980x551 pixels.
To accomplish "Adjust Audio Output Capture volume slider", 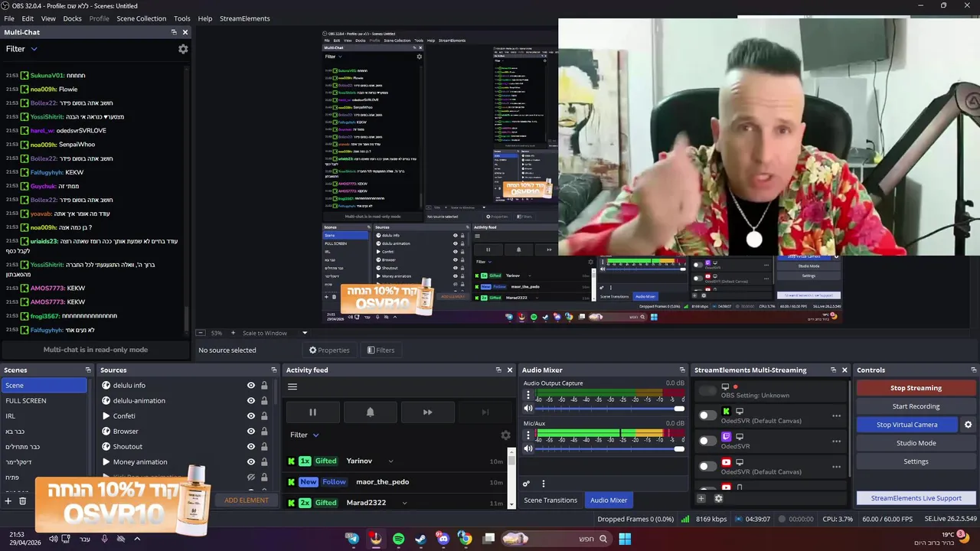I will [x=609, y=409].
